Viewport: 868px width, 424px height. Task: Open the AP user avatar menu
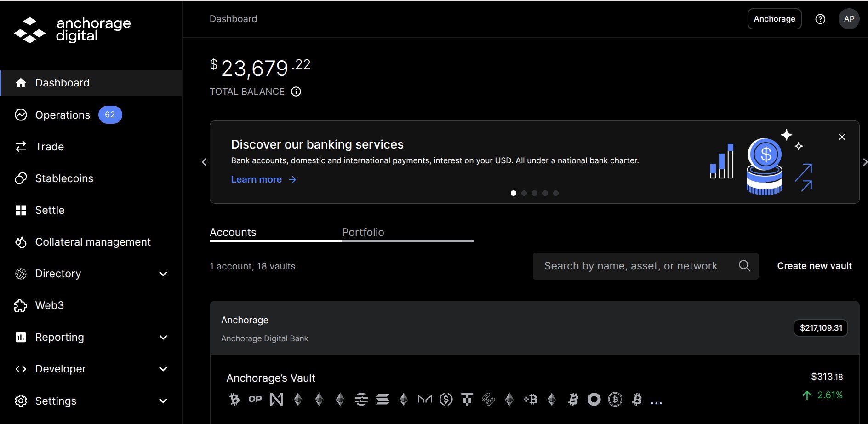click(x=849, y=19)
